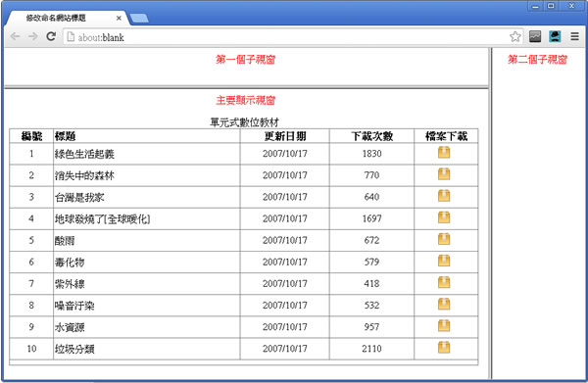
Task: Download file for 消失中的森林 row
Action: (444, 174)
